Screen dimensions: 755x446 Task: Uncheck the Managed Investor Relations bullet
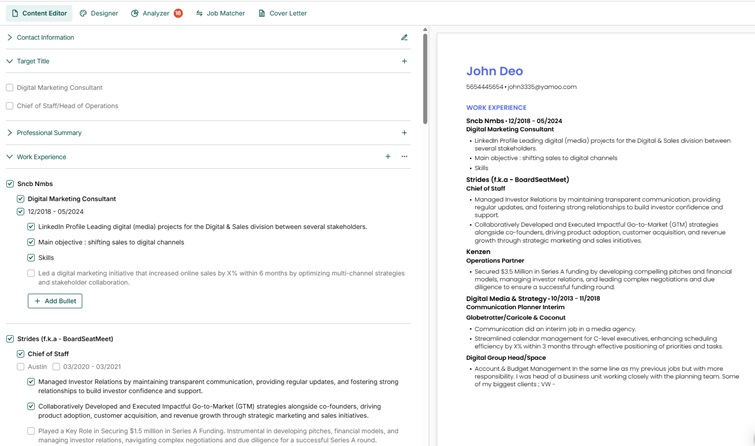[31, 381]
